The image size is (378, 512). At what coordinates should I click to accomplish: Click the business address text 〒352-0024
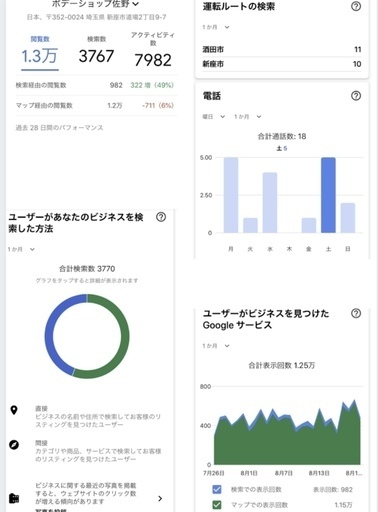tap(96, 17)
